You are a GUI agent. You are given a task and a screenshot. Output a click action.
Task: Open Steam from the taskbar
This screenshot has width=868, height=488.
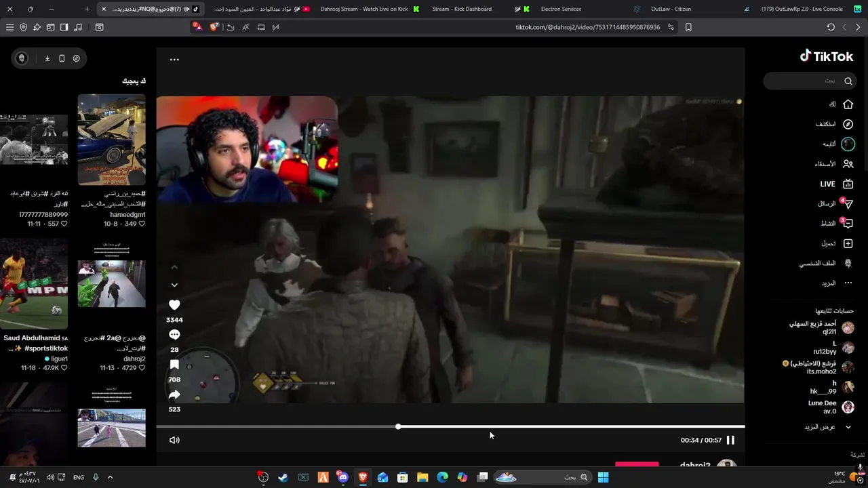[283, 477]
